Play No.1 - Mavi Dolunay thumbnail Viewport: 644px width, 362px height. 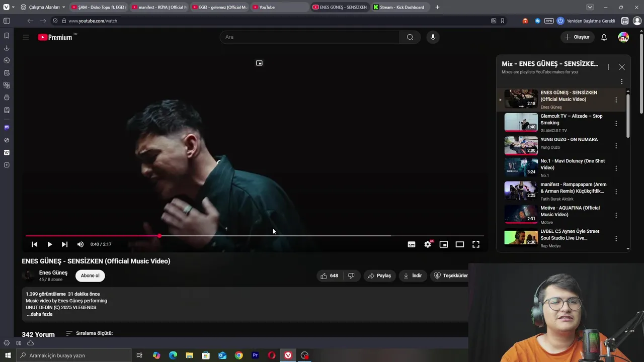click(x=521, y=167)
